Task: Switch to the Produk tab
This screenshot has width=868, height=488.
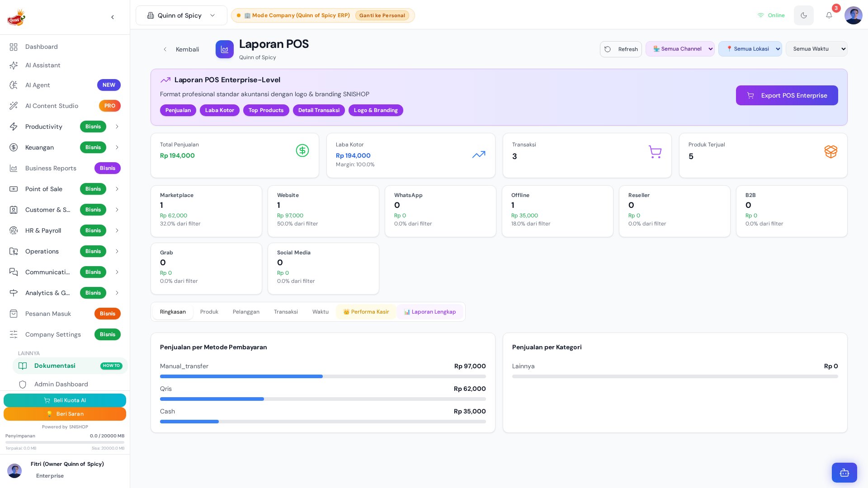Action: coord(209,312)
